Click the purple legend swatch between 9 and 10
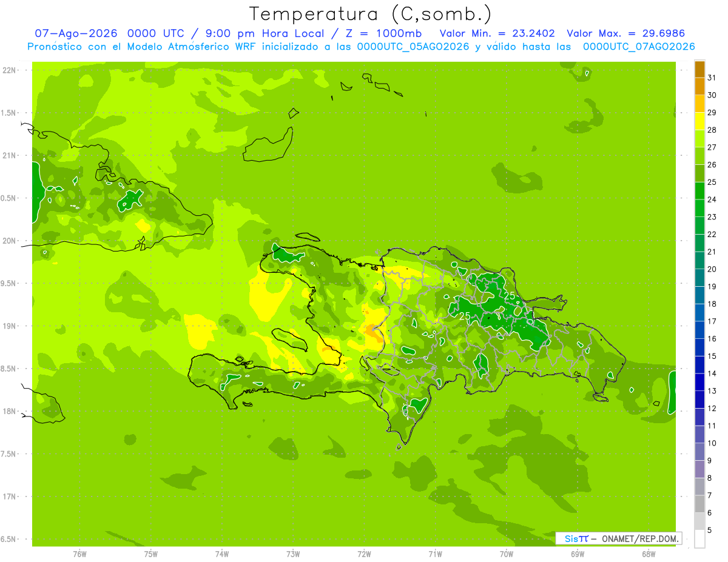 click(x=699, y=452)
